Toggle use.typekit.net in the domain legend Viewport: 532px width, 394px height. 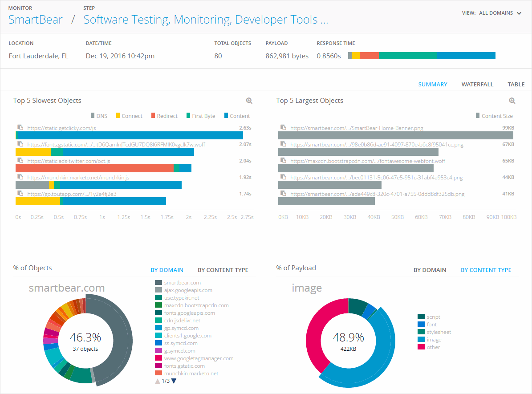(177, 298)
